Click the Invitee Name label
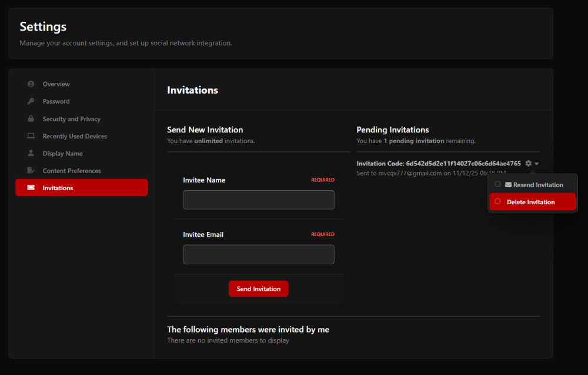Image resolution: width=588 pixels, height=375 pixels. pos(204,180)
